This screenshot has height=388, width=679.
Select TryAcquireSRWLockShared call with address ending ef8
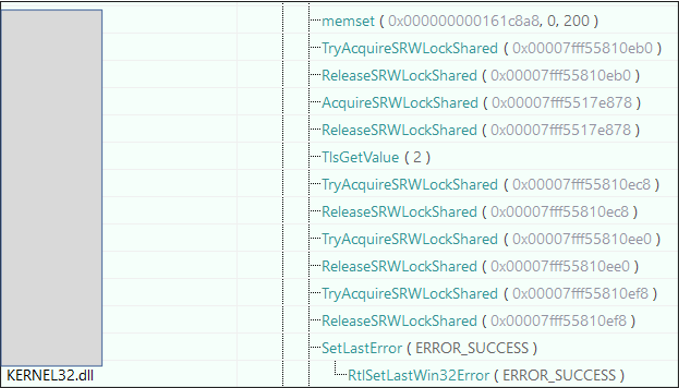(489, 294)
